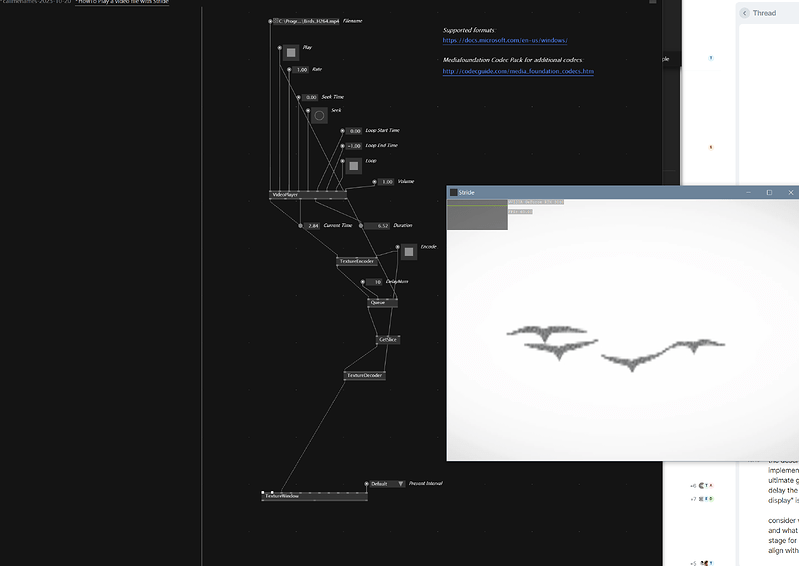The height and width of the screenshot is (566, 799).
Task: Select the GetSlice node
Action: 388,339
